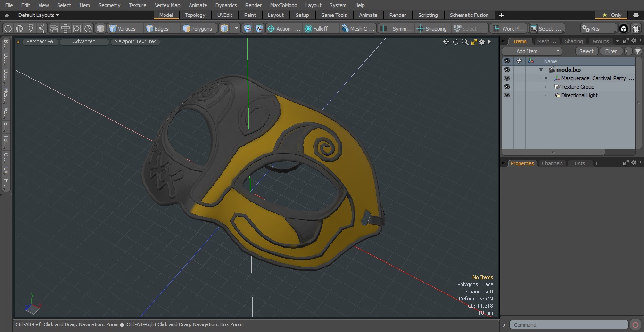The image size is (644, 332).
Task: Select Edges selection mode
Action: 162,29
